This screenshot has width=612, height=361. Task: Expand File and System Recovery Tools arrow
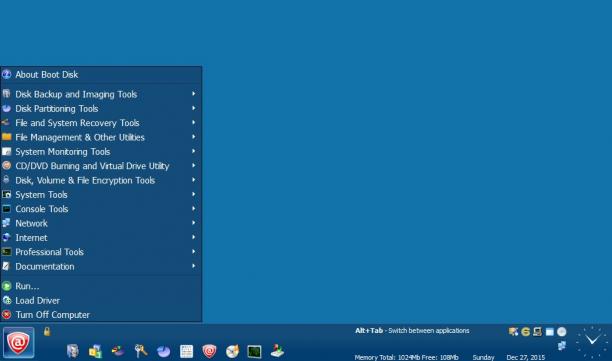[194, 123]
